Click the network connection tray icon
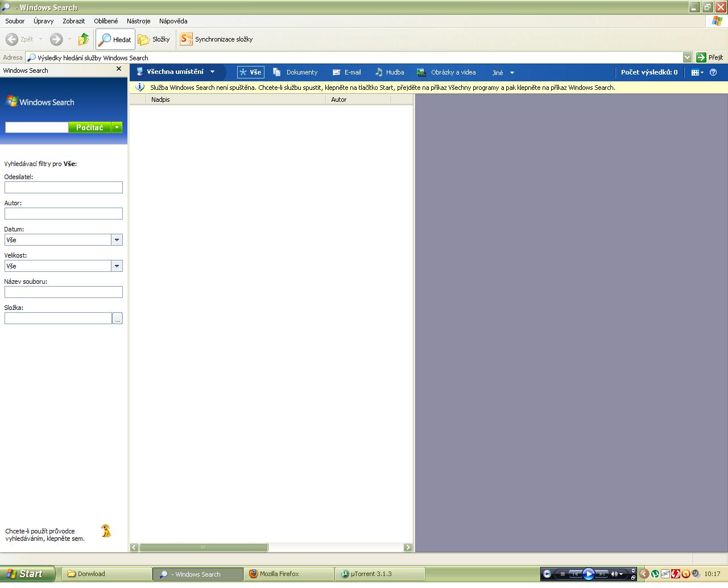728x588 pixels. [665, 574]
